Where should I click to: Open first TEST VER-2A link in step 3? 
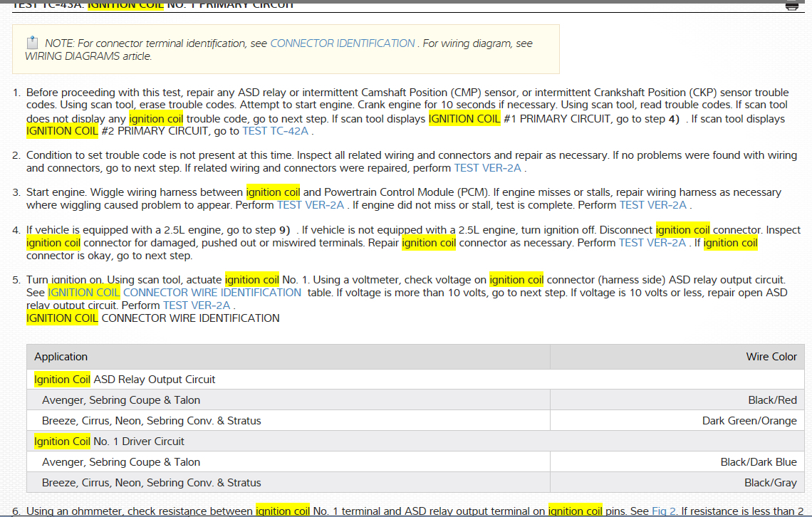click(x=310, y=205)
